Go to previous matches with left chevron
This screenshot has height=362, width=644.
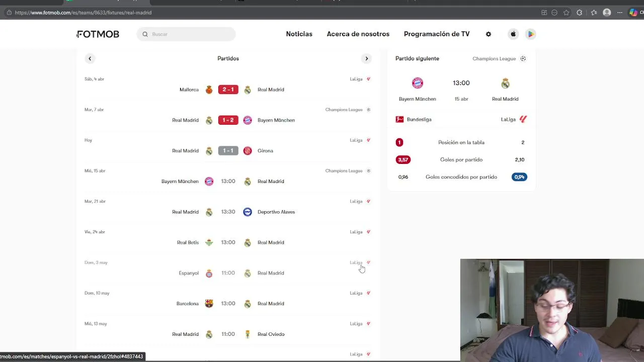(x=90, y=58)
